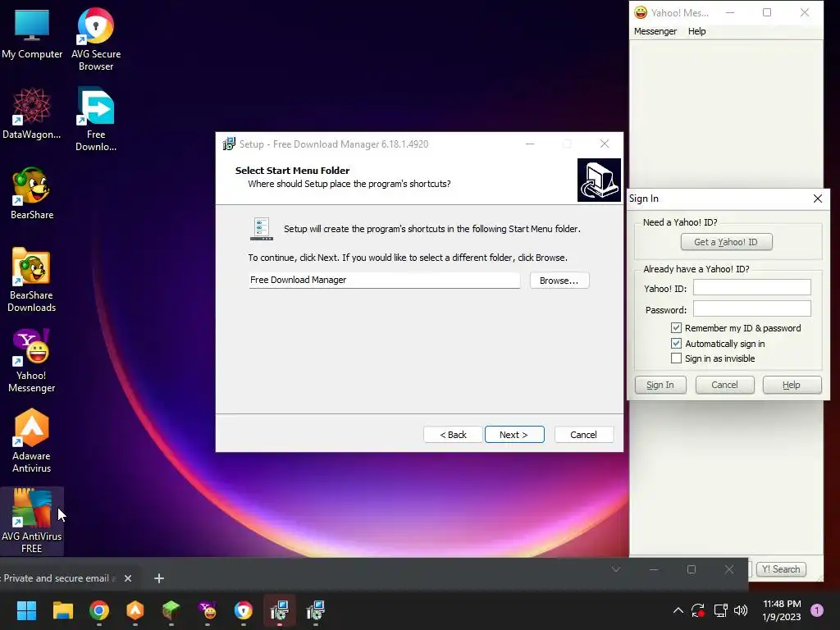
Task: Show hidden system tray icons
Action: 678,610
